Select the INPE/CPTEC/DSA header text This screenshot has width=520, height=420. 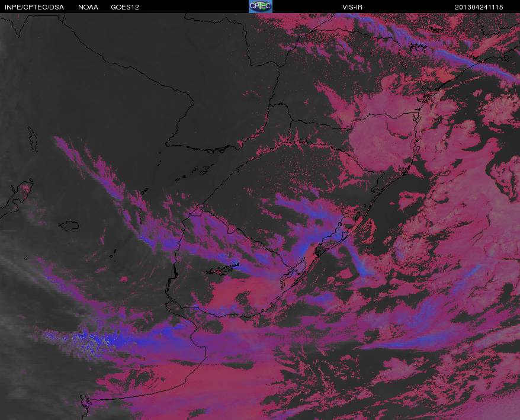point(34,7)
